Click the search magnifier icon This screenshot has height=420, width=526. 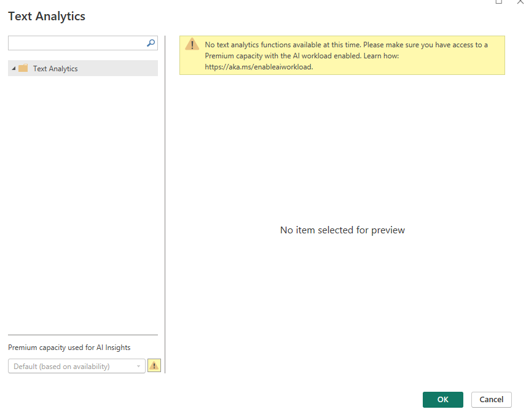[151, 43]
